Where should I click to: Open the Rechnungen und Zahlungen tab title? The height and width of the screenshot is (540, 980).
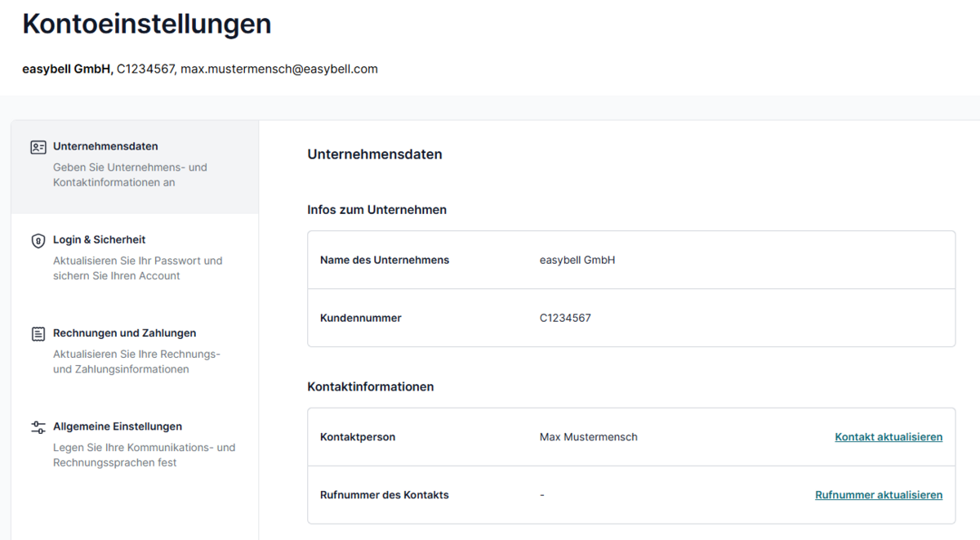pos(124,332)
